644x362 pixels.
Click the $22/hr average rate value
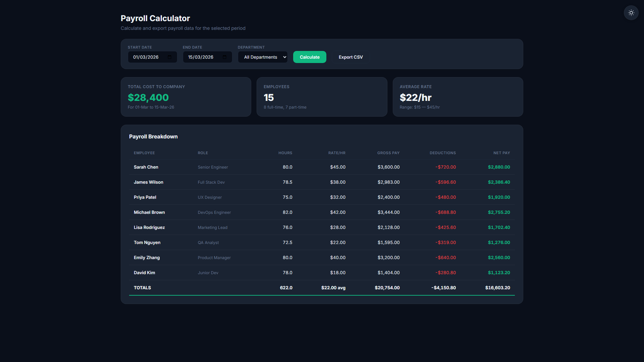click(x=416, y=98)
